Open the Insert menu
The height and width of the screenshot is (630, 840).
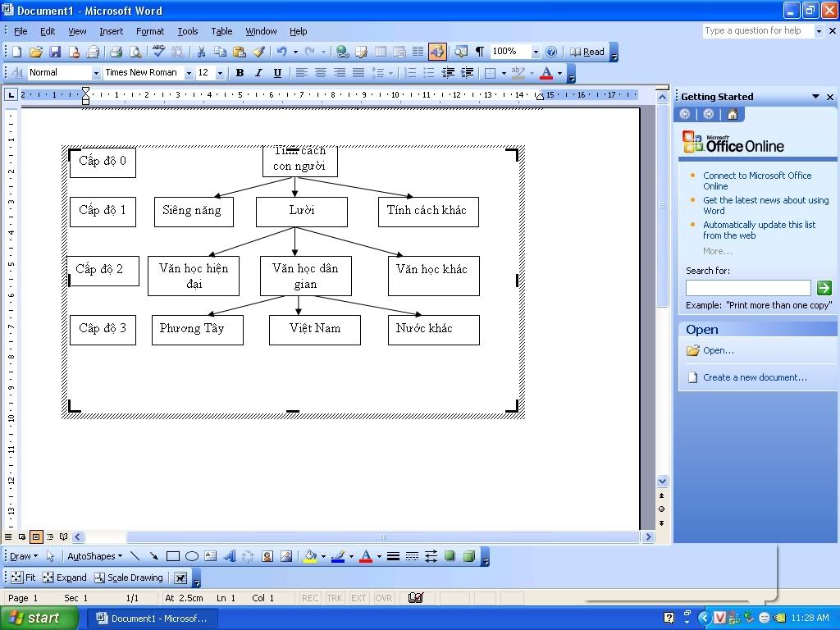pyautogui.click(x=111, y=31)
